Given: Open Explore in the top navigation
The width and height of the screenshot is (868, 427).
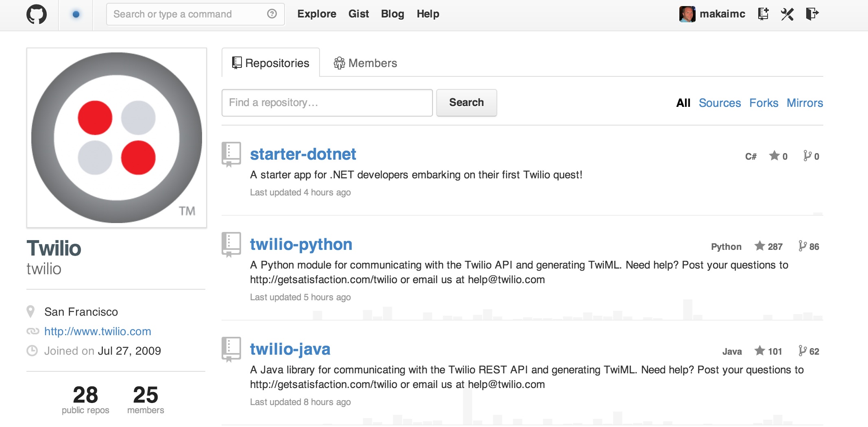Looking at the screenshot, I should point(317,14).
